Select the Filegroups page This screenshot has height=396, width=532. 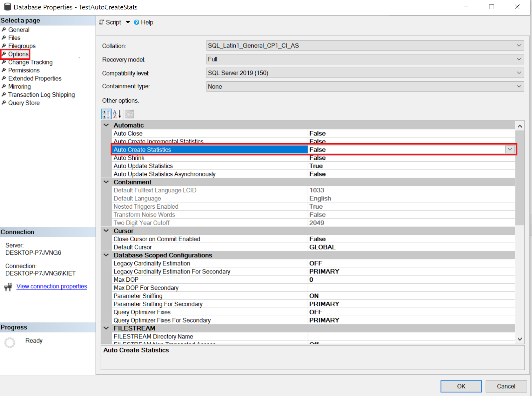click(22, 46)
